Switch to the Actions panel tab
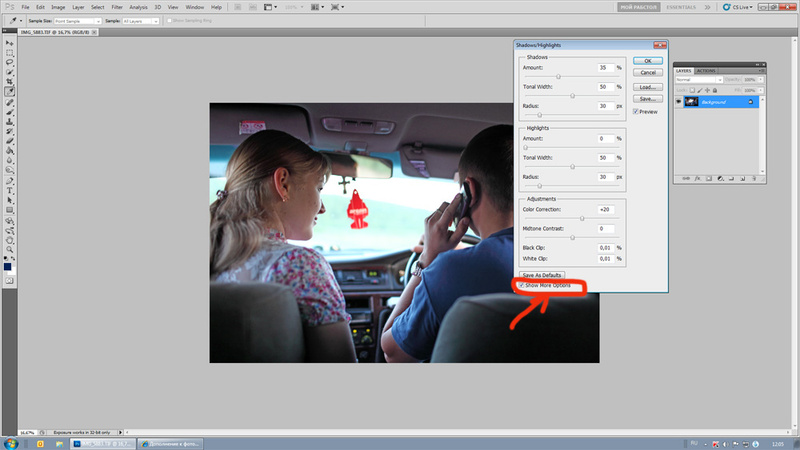This screenshot has width=800, height=450. [x=705, y=71]
